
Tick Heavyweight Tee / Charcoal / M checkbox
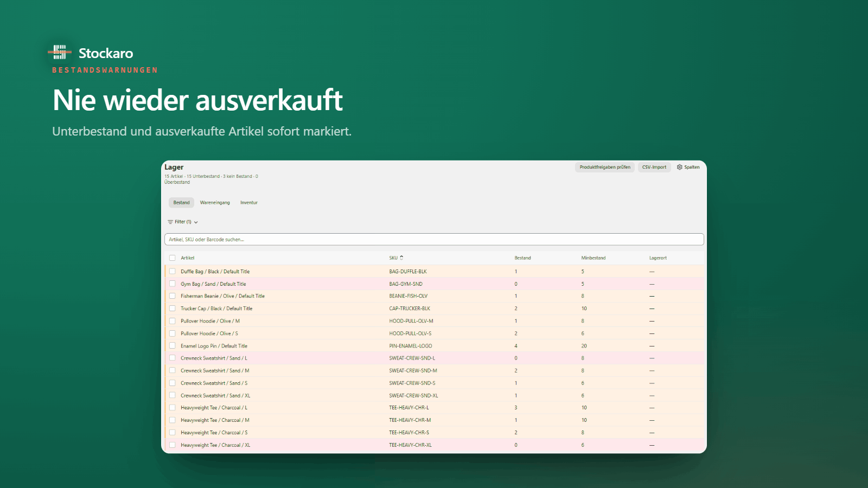(173, 420)
